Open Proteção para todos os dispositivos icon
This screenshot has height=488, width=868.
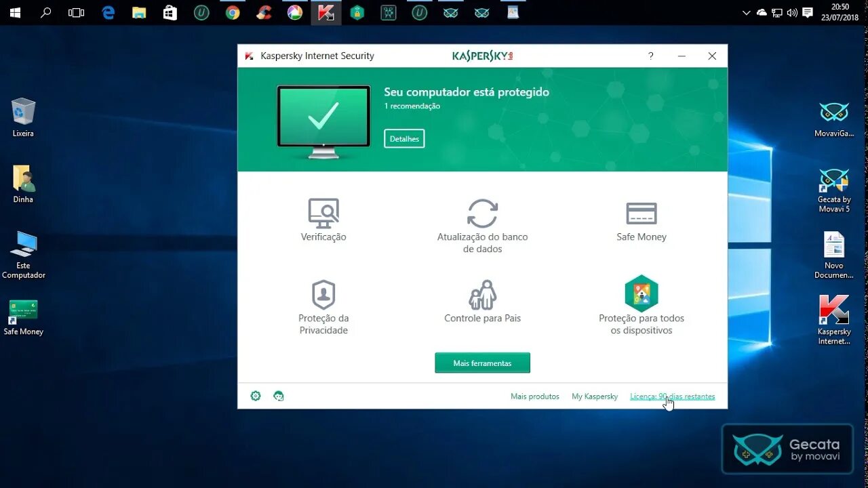point(642,293)
